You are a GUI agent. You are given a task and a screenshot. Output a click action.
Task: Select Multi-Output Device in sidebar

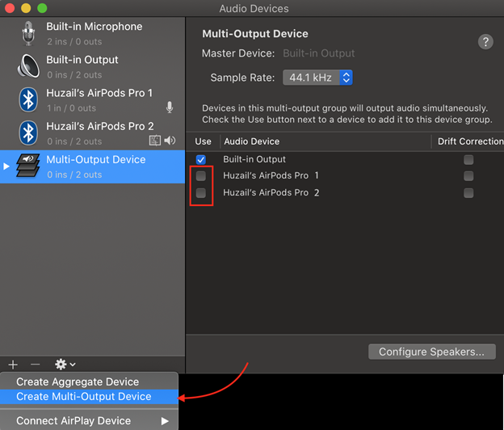[x=93, y=167]
